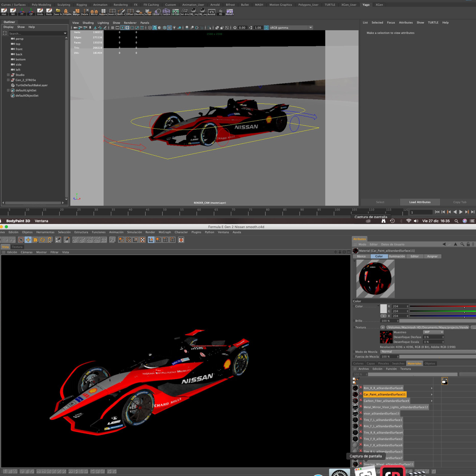Image resolution: width=476 pixels, height=476 pixels.
Task: Toggle red X on Car_Paint_aiStandardSurface11
Action: coord(361,394)
